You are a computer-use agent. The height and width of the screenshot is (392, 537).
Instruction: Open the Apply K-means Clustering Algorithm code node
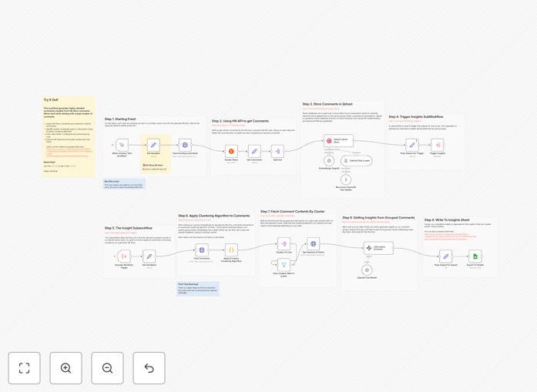(231, 250)
